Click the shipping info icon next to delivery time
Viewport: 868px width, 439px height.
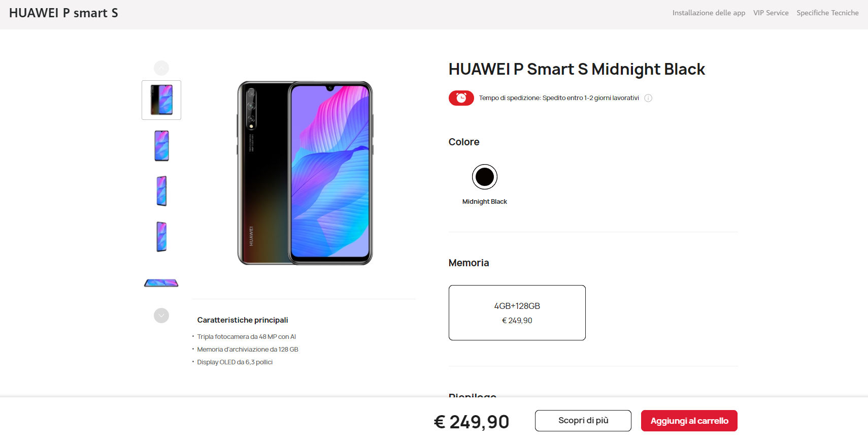pos(648,98)
